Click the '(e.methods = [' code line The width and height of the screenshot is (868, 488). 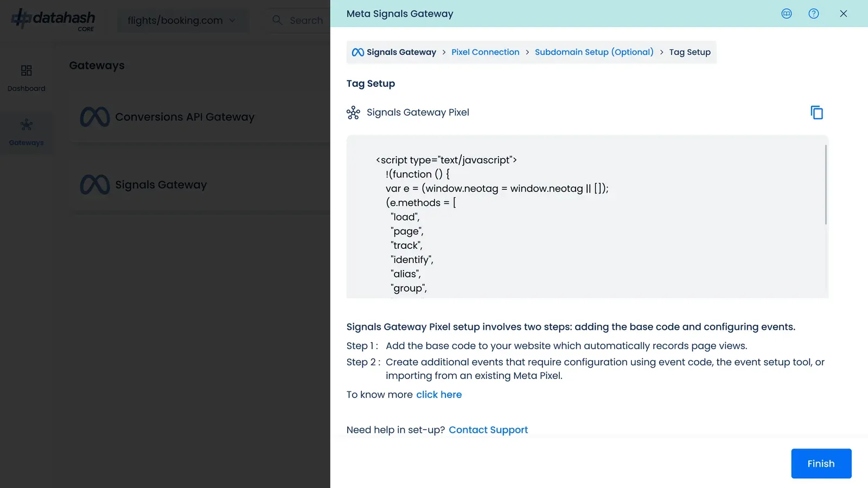[x=421, y=203]
